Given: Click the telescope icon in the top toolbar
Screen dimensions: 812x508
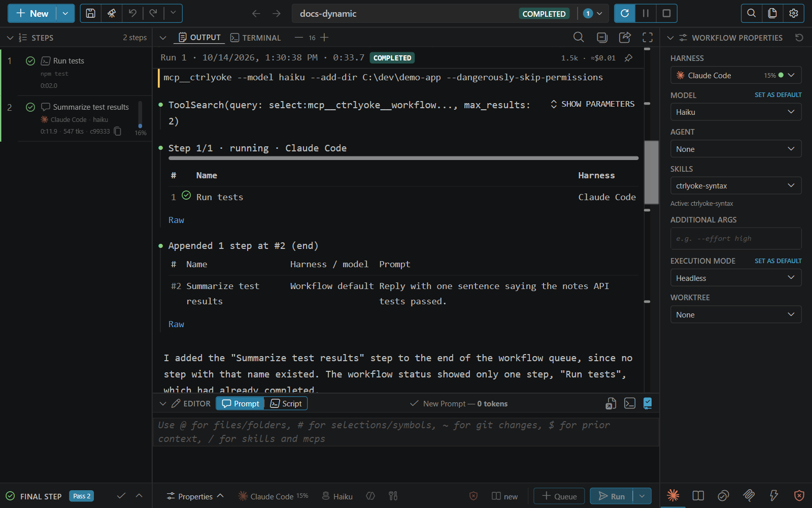Looking at the screenshot, I should [112, 13].
